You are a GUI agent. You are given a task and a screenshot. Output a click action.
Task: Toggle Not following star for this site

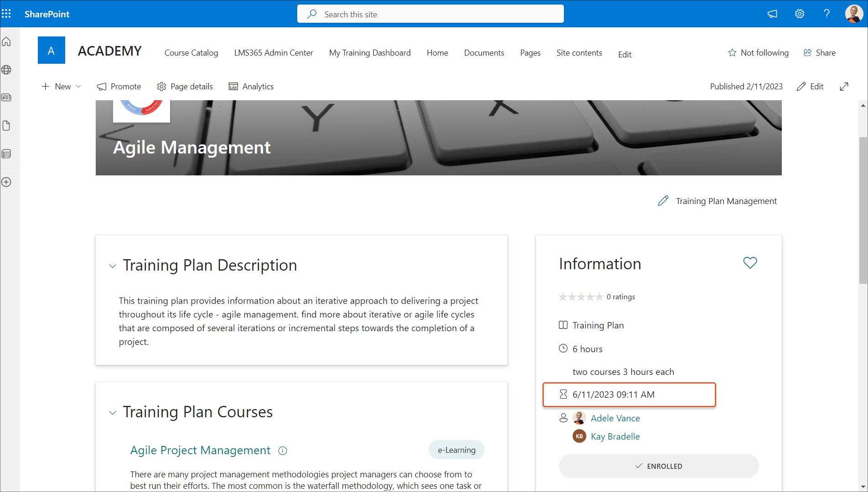(x=758, y=53)
